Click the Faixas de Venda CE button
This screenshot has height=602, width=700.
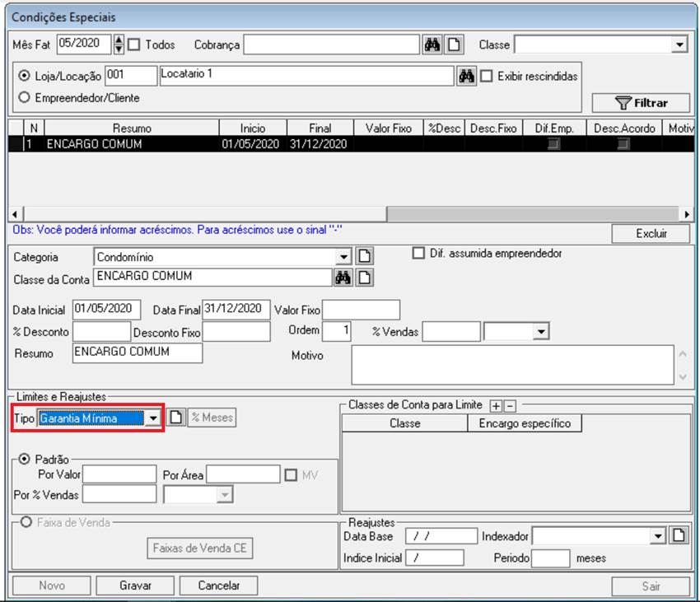pos(199,548)
